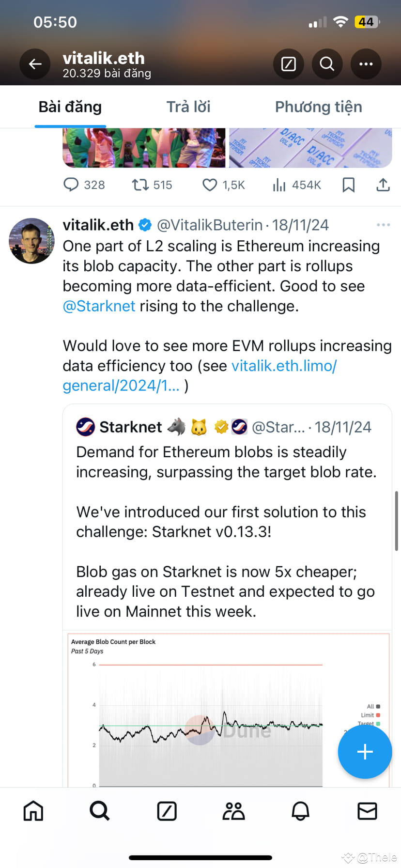
Task: Open search from the top bar
Action: [x=327, y=64]
